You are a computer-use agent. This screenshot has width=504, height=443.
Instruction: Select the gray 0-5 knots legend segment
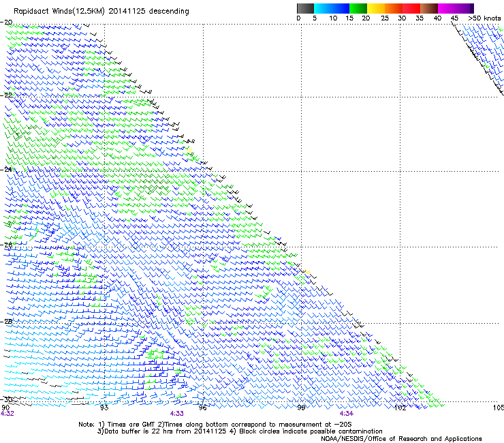click(x=305, y=8)
